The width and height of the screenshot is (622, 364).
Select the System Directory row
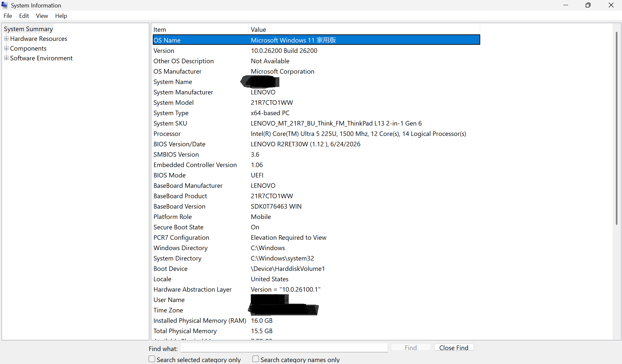pyautogui.click(x=316, y=258)
